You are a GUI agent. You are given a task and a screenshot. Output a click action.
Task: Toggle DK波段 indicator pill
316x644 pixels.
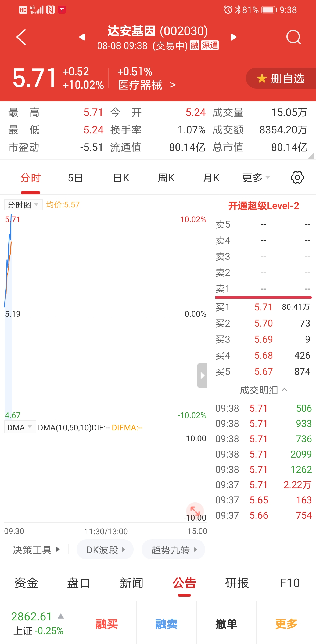pyautogui.click(x=105, y=550)
